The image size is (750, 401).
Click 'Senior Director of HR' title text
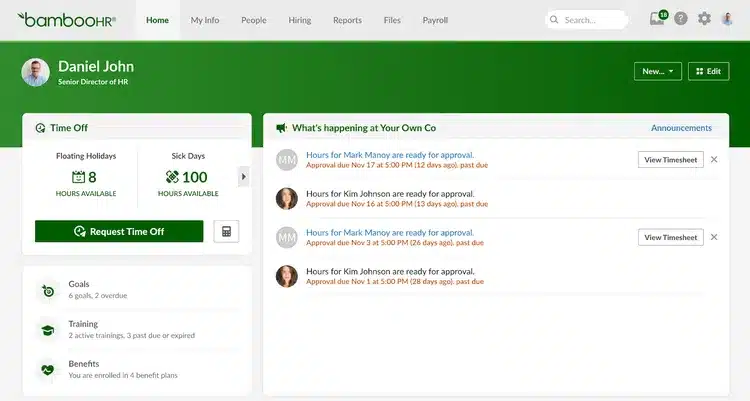[x=93, y=82]
